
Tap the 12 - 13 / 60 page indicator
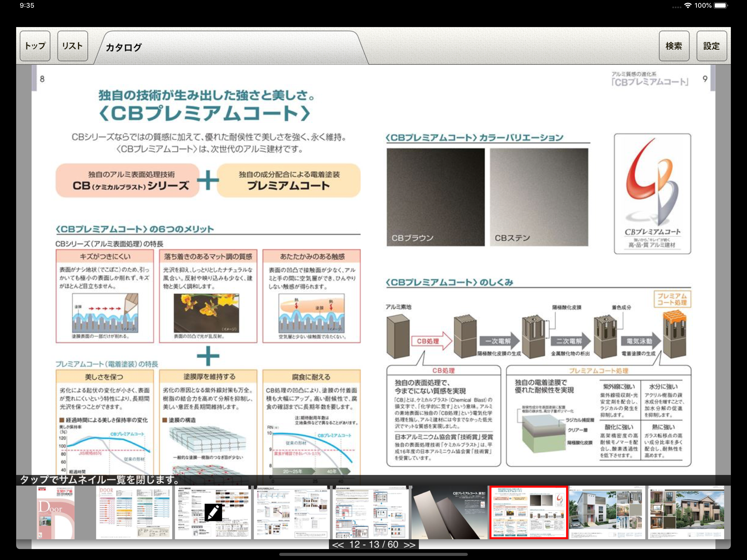(374, 545)
